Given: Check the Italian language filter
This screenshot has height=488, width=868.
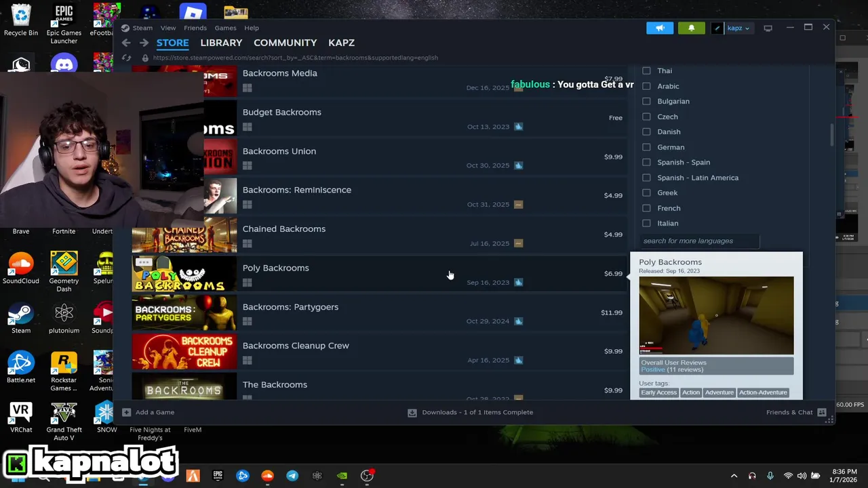Looking at the screenshot, I should point(646,223).
